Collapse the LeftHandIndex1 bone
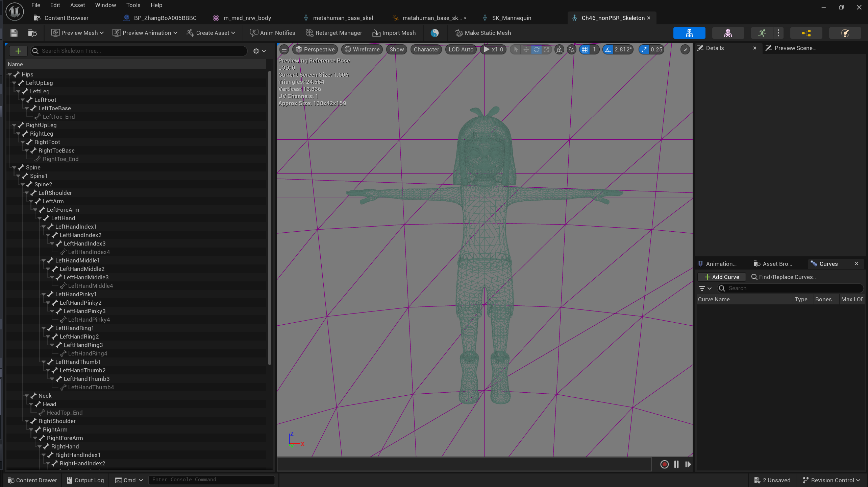The image size is (868, 487). [44, 227]
